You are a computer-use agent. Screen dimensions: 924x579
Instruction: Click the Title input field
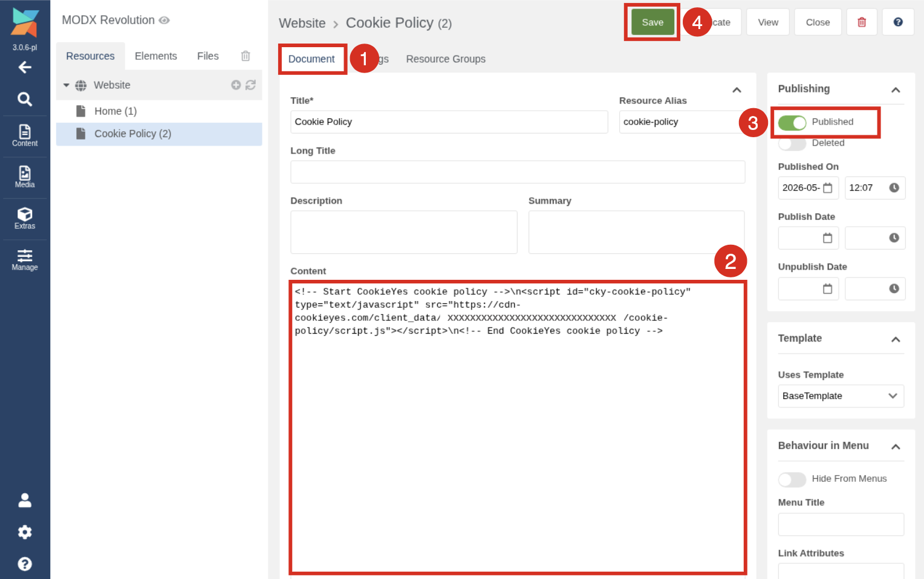(x=449, y=122)
